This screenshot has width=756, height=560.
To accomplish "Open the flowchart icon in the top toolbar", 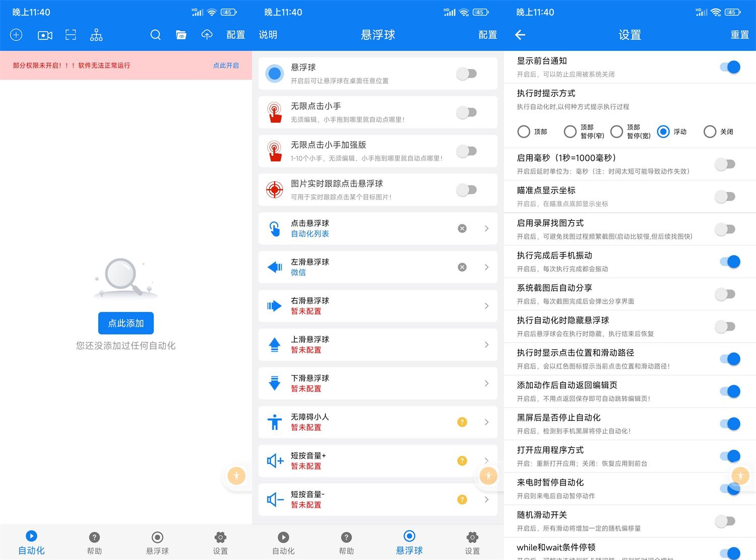I will coord(96,35).
